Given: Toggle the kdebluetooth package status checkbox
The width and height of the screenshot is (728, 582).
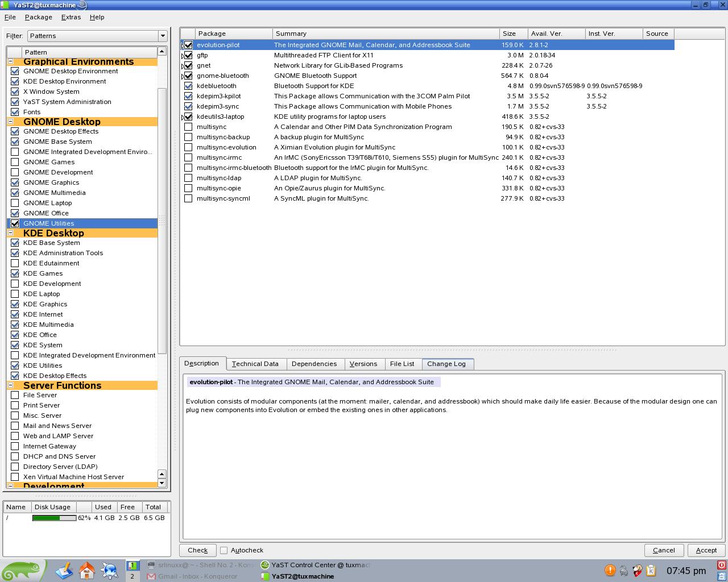Looking at the screenshot, I should click(188, 86).
